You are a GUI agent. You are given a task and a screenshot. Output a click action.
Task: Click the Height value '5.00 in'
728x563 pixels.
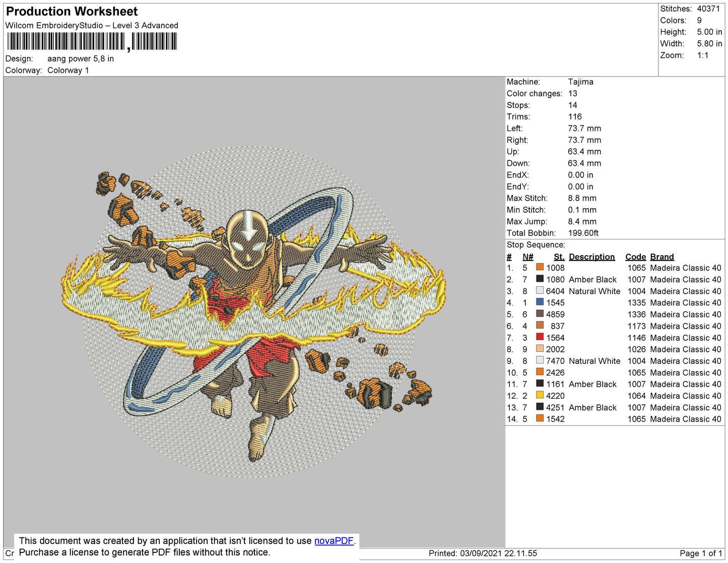coord(709,32)
